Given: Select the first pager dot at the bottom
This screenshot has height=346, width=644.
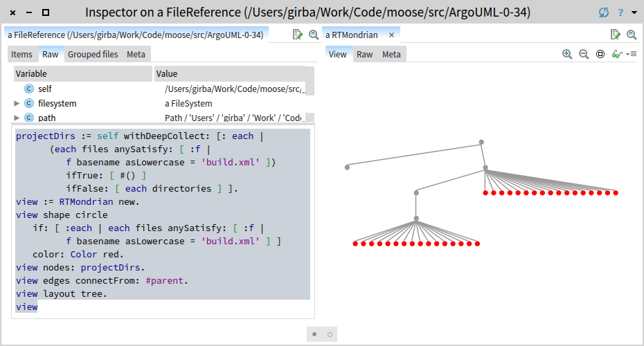Looking at the screenshot, I should (x=314, y=334).
